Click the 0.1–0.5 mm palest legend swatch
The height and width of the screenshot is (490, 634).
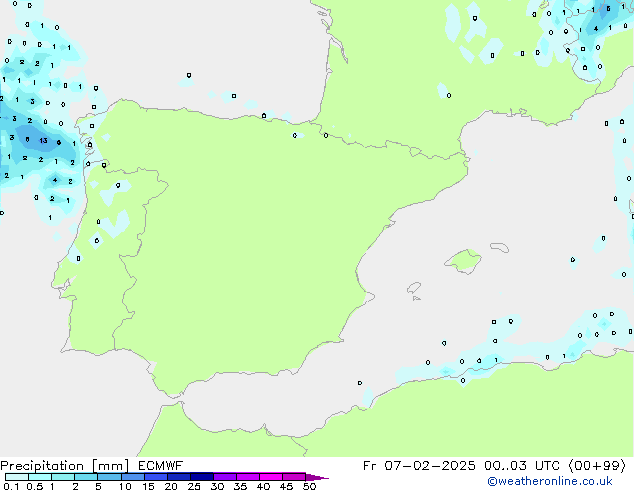click(x=17, y=477)
